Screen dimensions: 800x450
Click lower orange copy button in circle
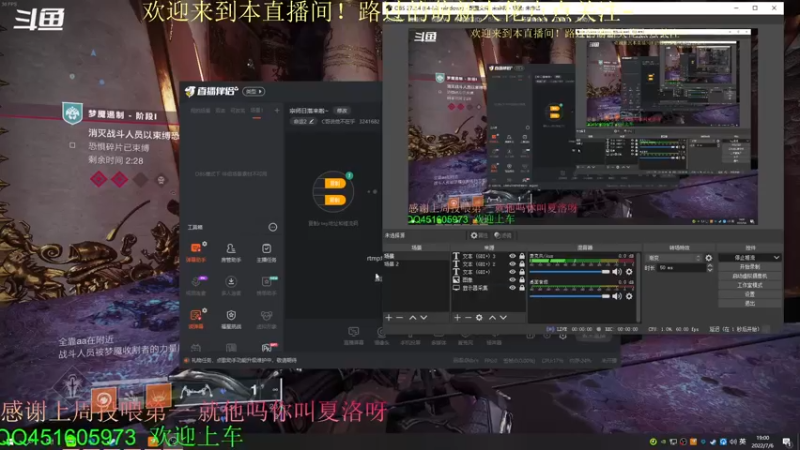pyautogui.click(x=335, y=200)
